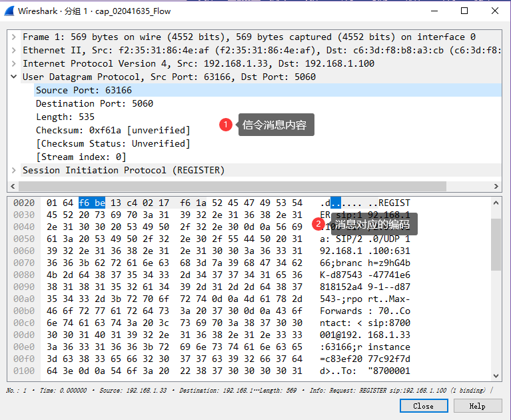This screenshot has height=420, width=511.
Task: Click ASCII text 'a: SIP/2 .0/UDP 1'
Action: click(365, 239)
